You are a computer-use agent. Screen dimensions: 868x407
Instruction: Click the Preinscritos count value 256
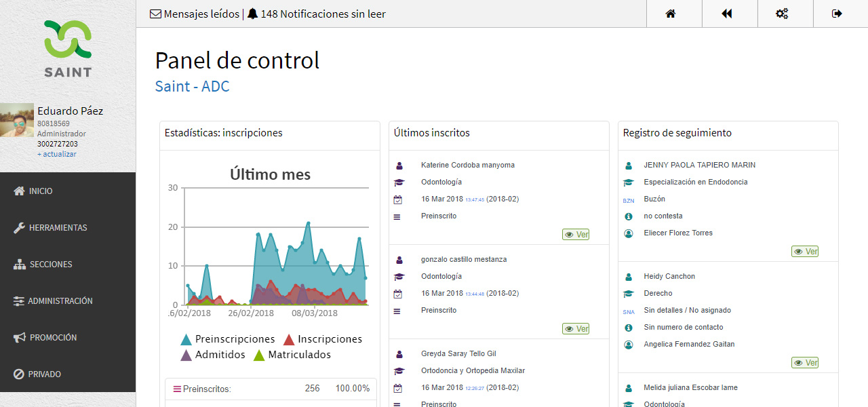[x=312, y=389]
